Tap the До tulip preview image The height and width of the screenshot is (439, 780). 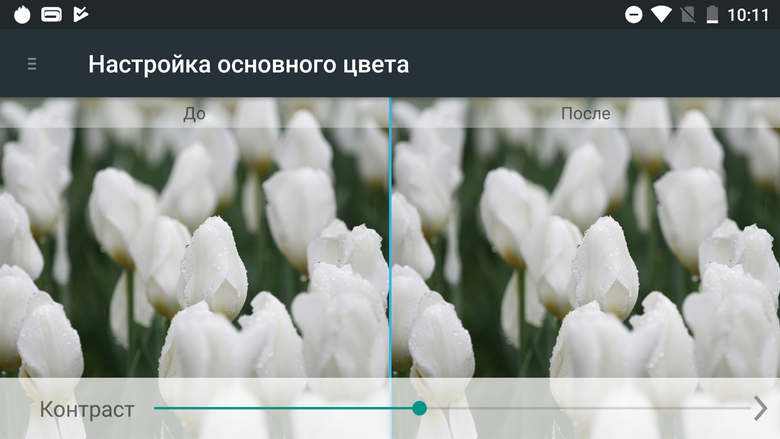pos(195,237)
